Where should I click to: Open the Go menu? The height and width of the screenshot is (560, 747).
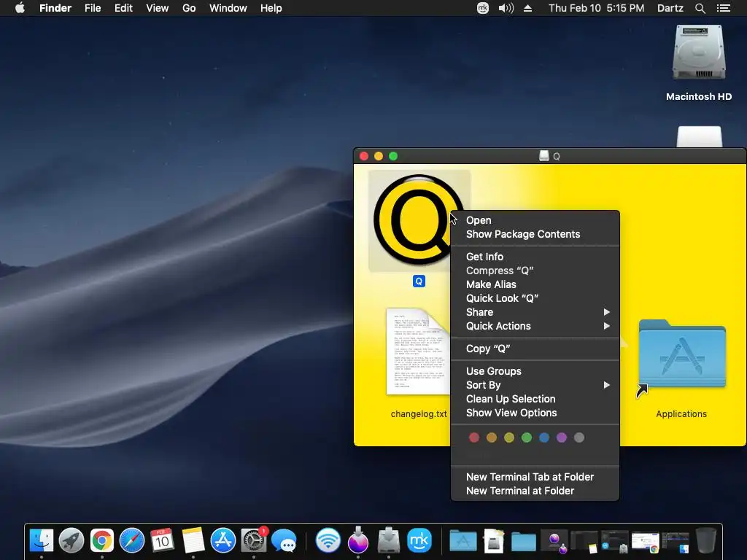point(189,8)
